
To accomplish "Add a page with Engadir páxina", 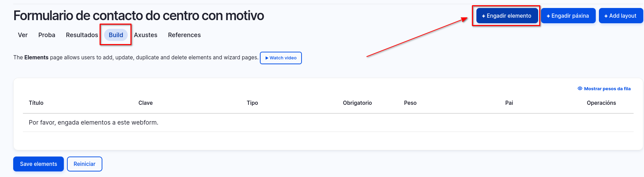I will pos(568,16).
